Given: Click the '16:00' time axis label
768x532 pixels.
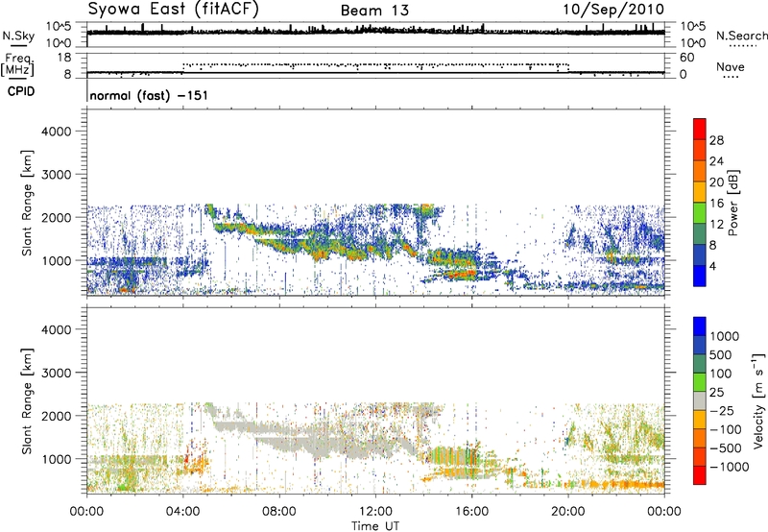Looking at the screenshot, I should pyautogui.click(x=471, y=512).
